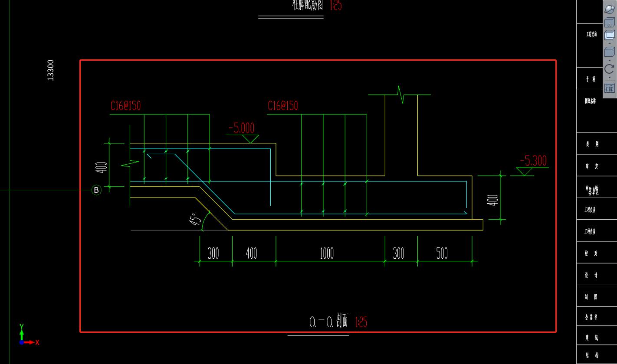Select the 1000 dimension text
The width and height of the screenshot is (617, 364).
pyautogui.click(x=327, y=253)
